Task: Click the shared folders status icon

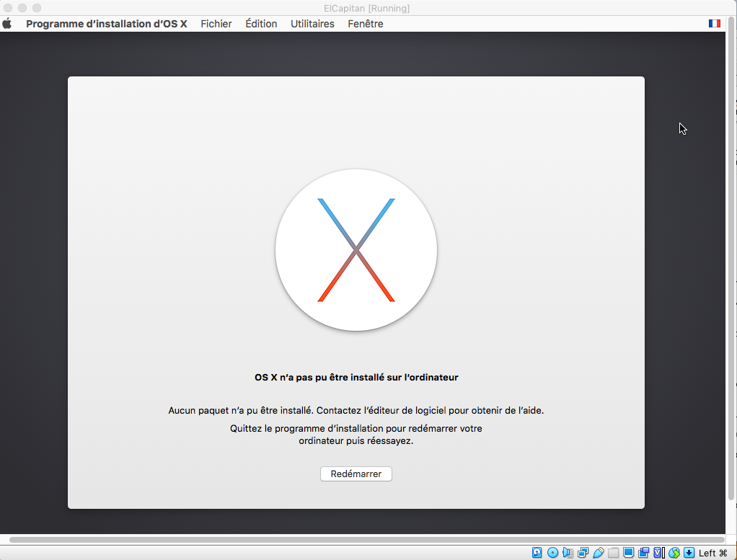Action: (614, 553)
